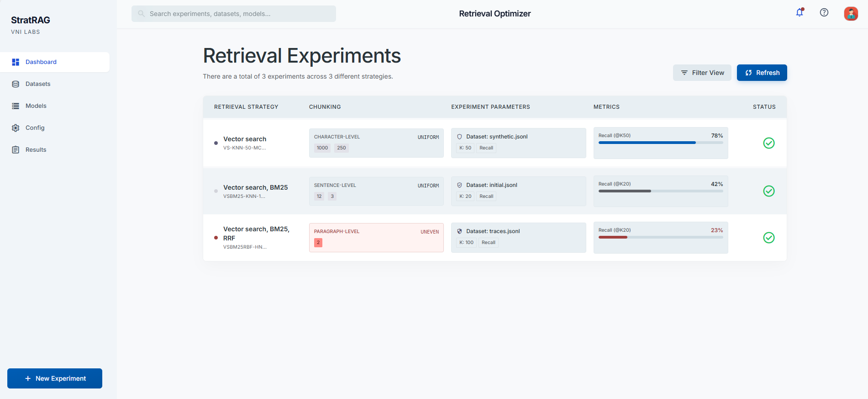Select the VSBM25-KNN-1 experiment row title

pos(255,187)
